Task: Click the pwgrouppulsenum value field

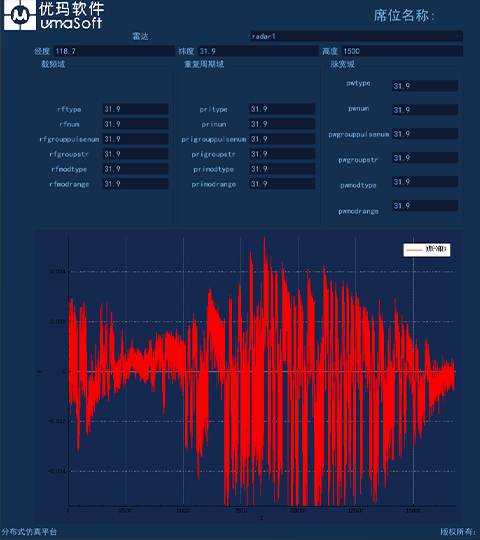Action: click(x=425, y=134)
